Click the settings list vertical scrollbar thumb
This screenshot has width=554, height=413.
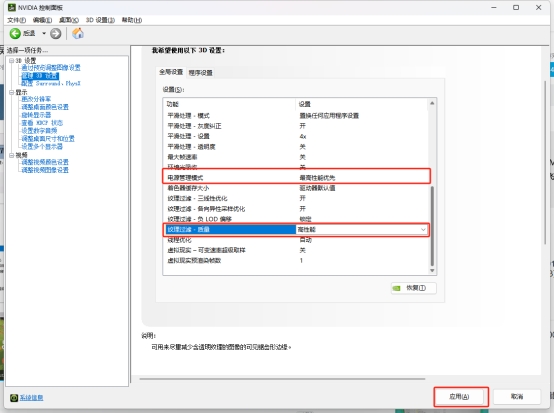[432, 226]
